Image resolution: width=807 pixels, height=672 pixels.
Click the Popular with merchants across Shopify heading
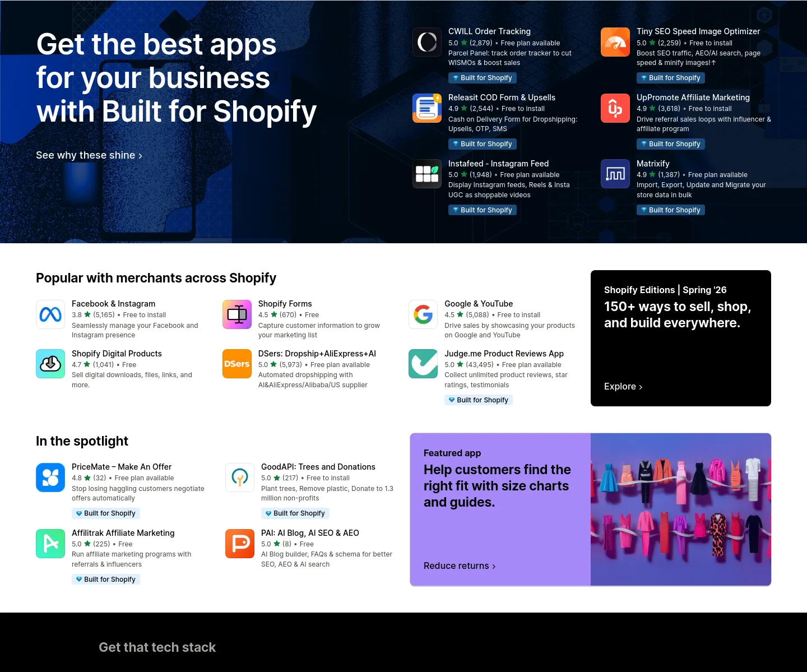coord(156,278)
